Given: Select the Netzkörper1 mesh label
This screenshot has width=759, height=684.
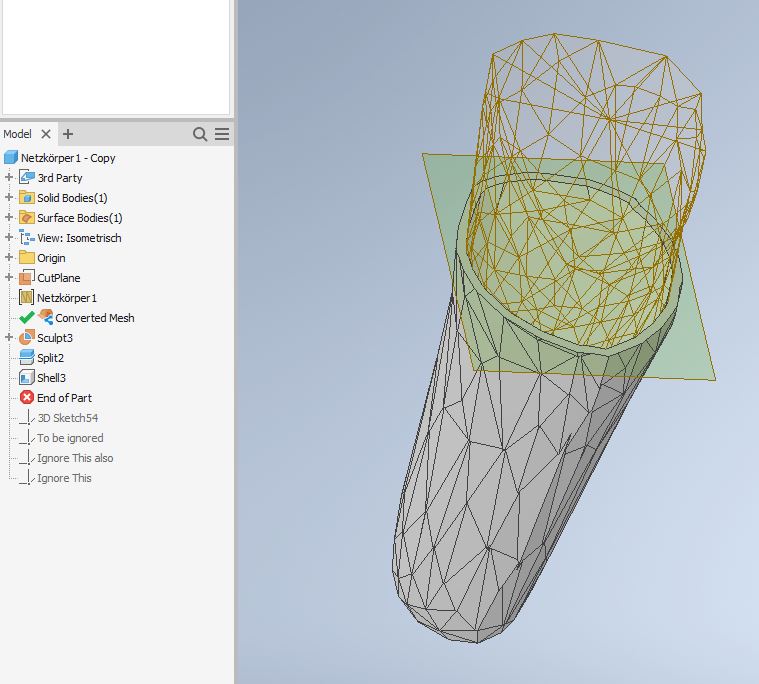Looking at the screenshot, I should (x=67, y=298).
